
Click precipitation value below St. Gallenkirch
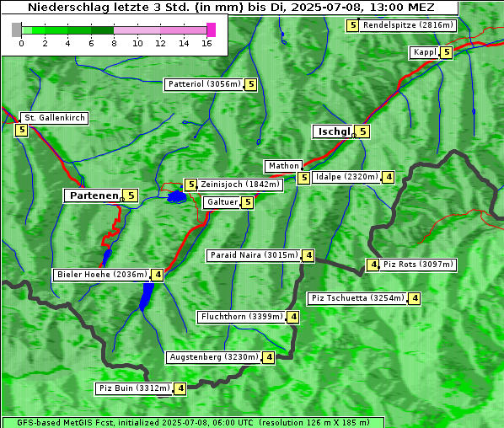click(x=22, y=131)
